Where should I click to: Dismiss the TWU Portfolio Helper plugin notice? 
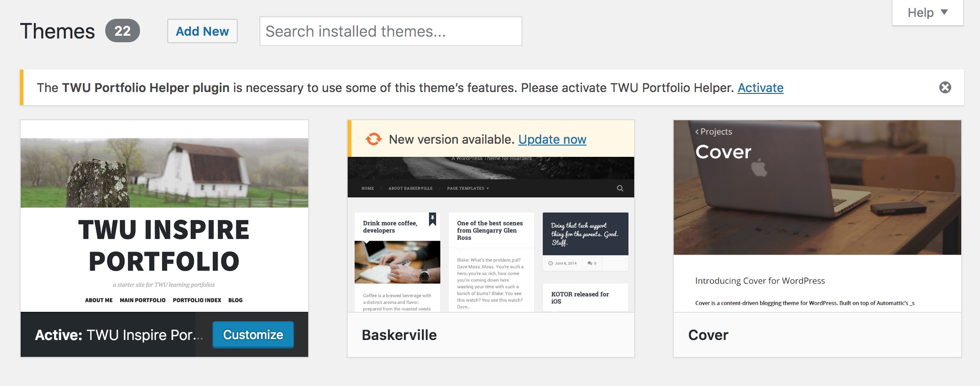945,88
